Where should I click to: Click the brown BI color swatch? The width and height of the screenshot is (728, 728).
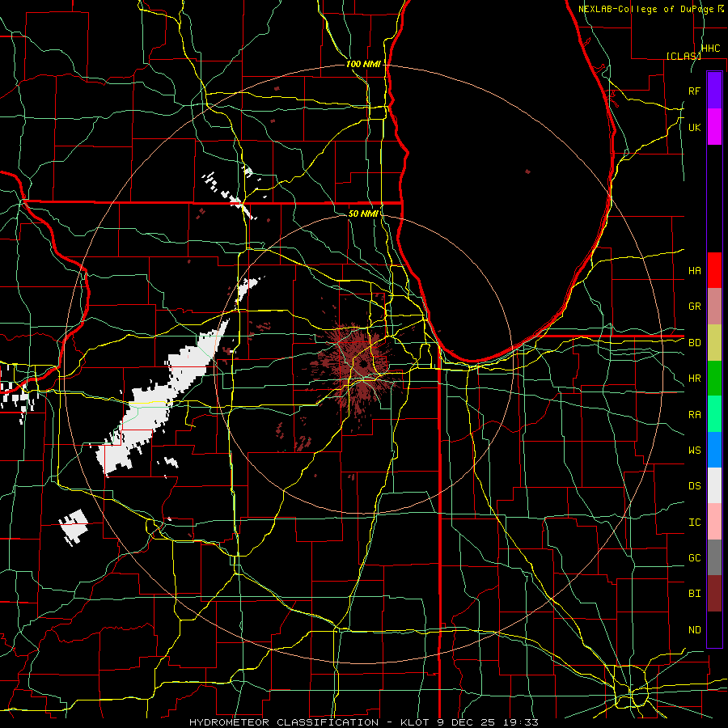coord(714,594)
